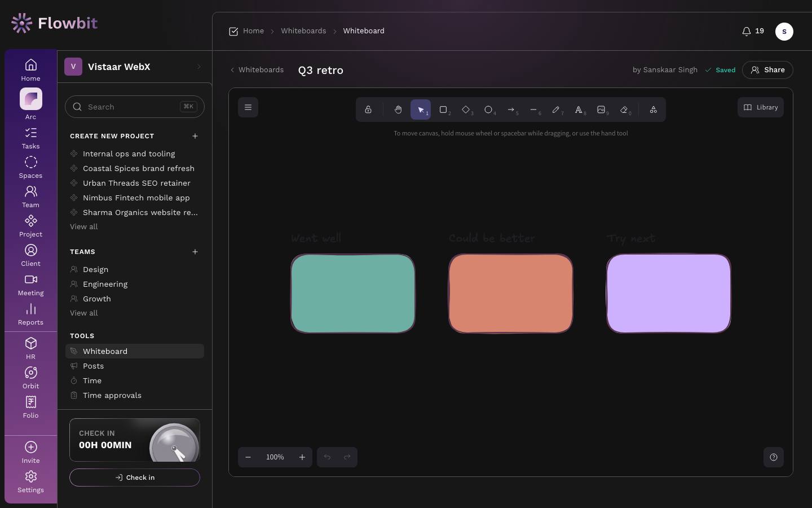This screenshot has width=812, height=508.
Task: Select the Line tool
Action: (533, 110)
